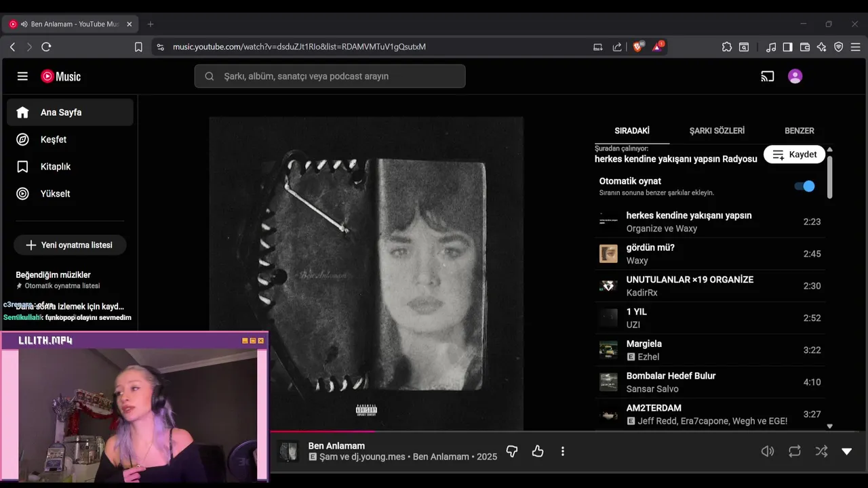Bookmark this page in address bar
The image size is (868, 488).
pos(138,47)
